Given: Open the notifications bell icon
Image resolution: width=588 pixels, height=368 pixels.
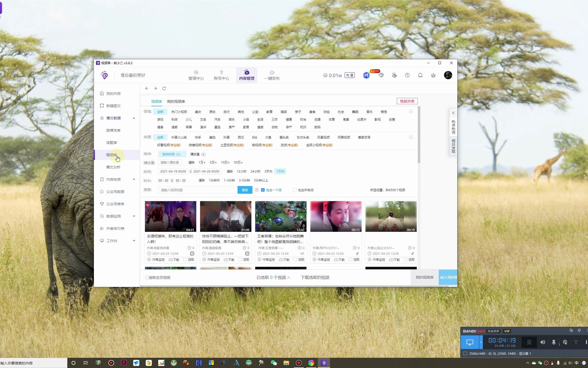Looking at the screenshot, I should coord(420,75).
